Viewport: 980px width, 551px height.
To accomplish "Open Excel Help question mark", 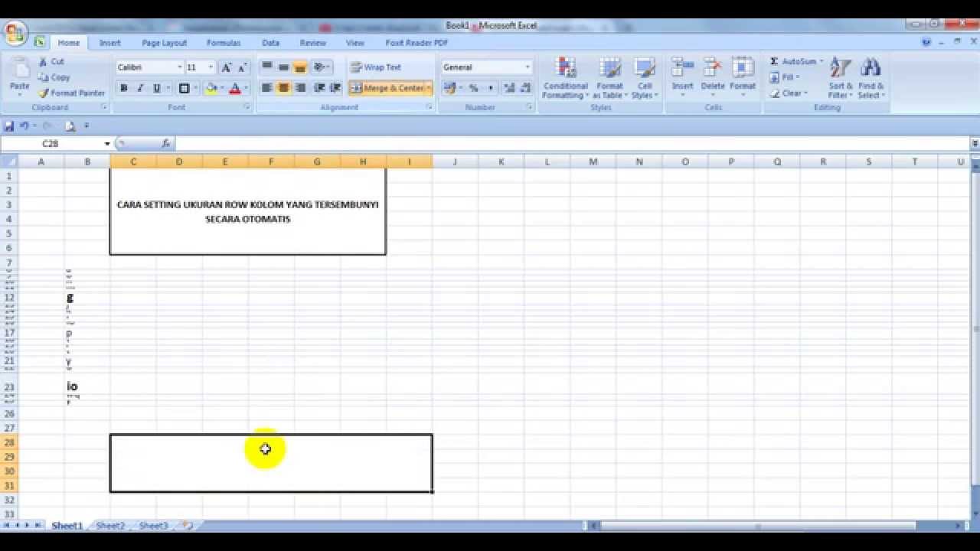I will [927, 43].
